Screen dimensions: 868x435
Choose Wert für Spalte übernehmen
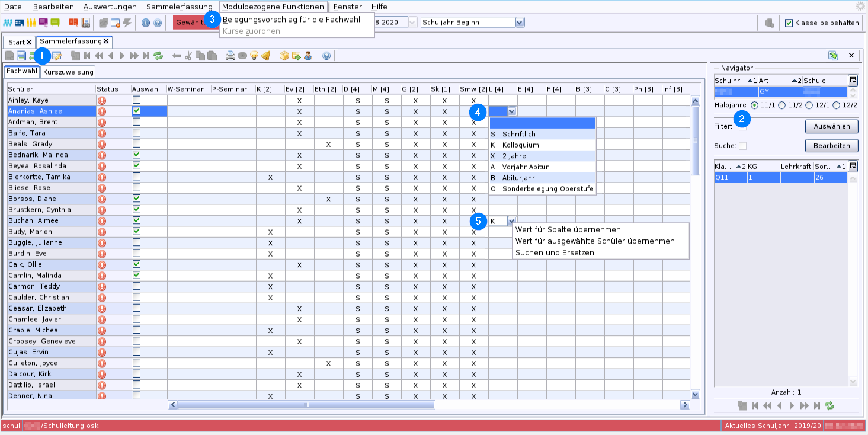[x=568, y=229]
